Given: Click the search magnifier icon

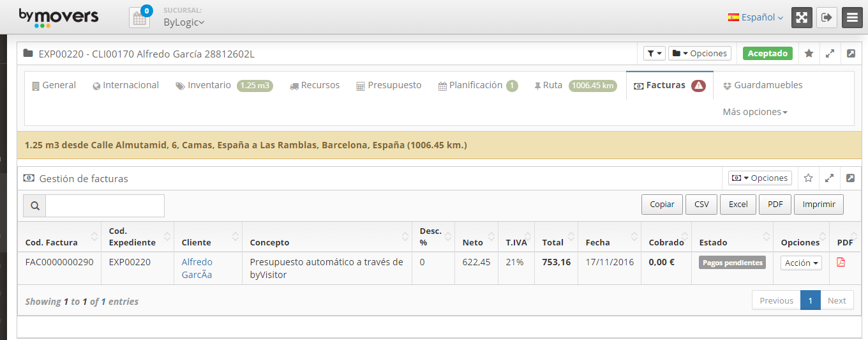Looking at the screenshot, I should point(34,206).
